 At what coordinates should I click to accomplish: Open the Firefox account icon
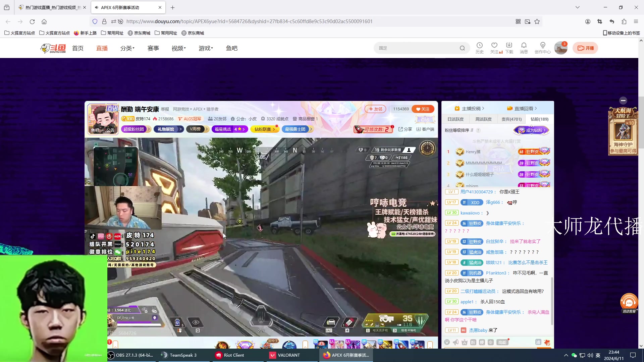coord(588,21)
